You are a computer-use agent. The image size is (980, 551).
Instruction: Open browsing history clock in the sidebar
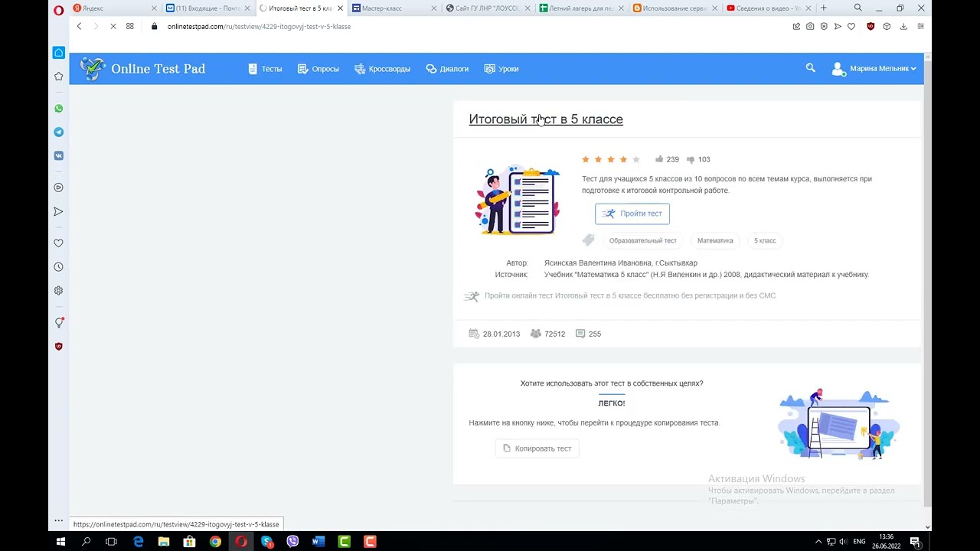[58, 267]
